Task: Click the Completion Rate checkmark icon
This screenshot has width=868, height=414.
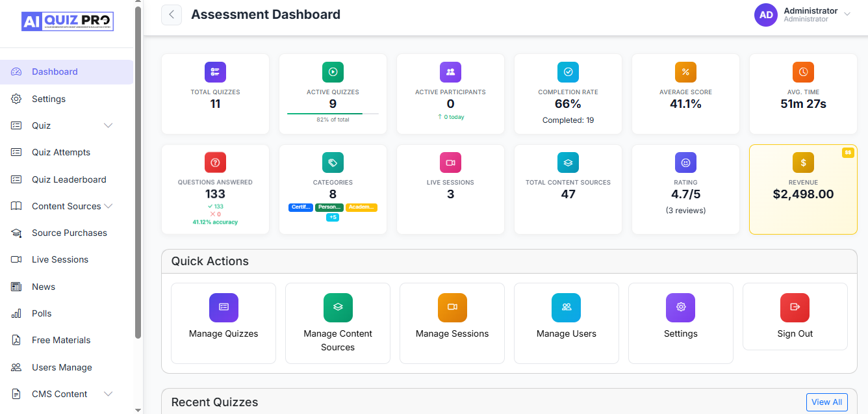Action: (x=568, y=72)
